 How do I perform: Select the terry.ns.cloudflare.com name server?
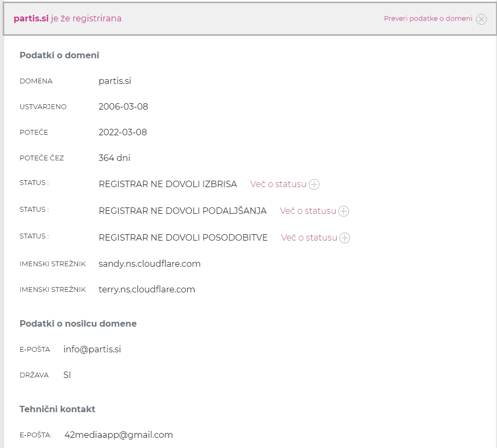click(x=147, y=289)
